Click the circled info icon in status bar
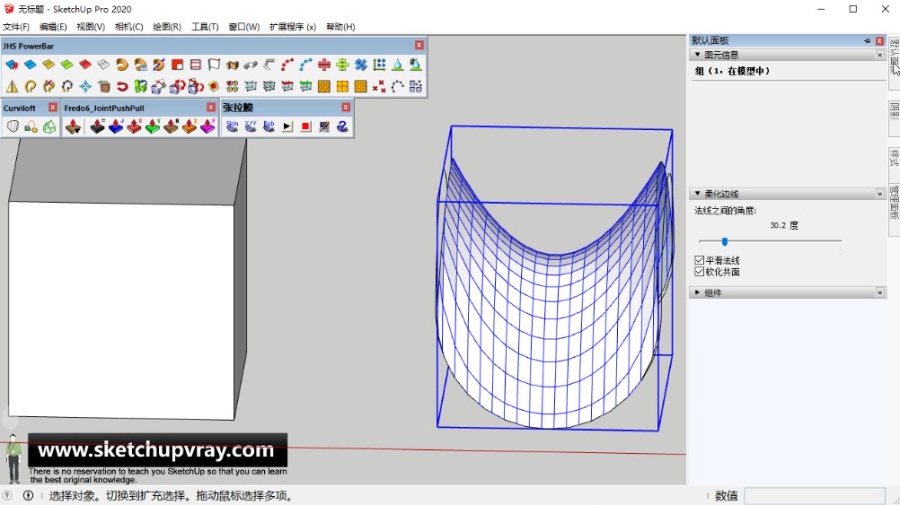The height and width of the screenshot is (505, 900). (x=28, y=495)
